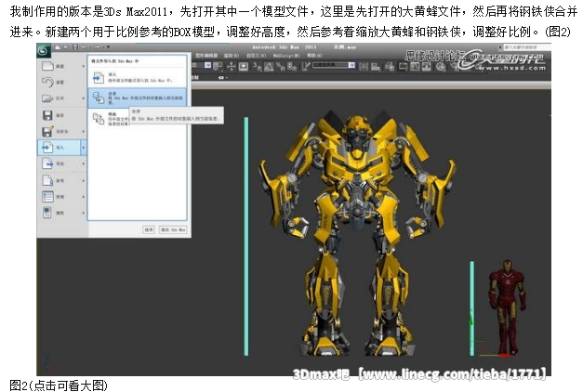
Task: Open the named selection sets dropdown
Action: 351,65
